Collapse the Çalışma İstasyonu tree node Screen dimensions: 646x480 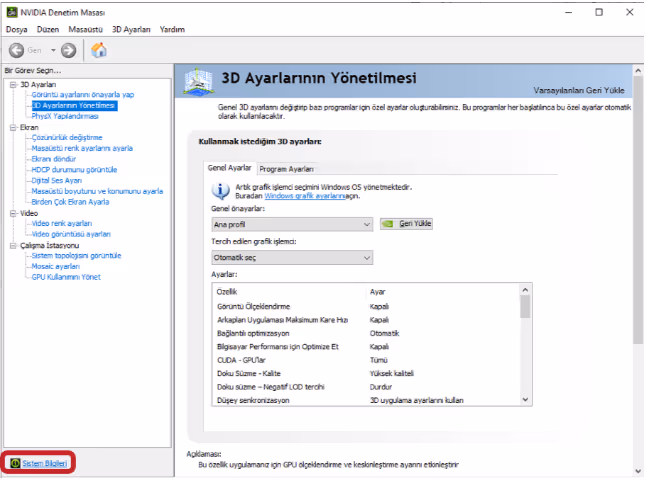click(x=13, y=246)
